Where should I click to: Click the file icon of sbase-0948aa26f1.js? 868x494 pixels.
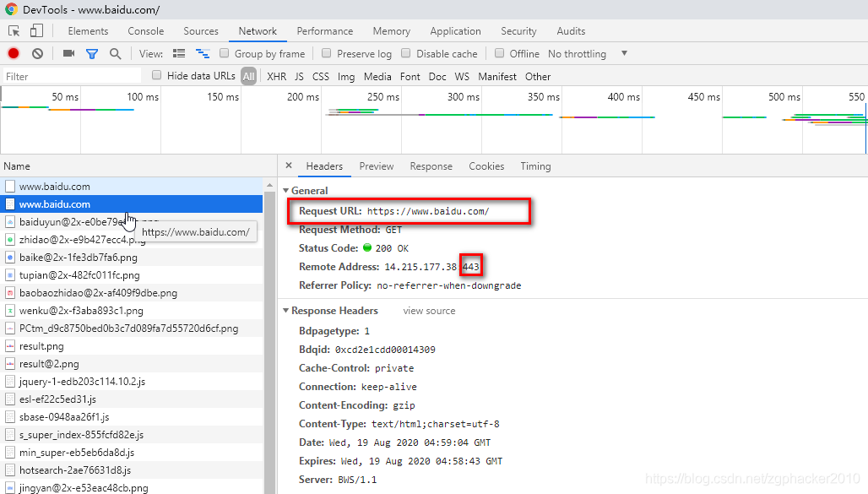(x=10, y=417)
